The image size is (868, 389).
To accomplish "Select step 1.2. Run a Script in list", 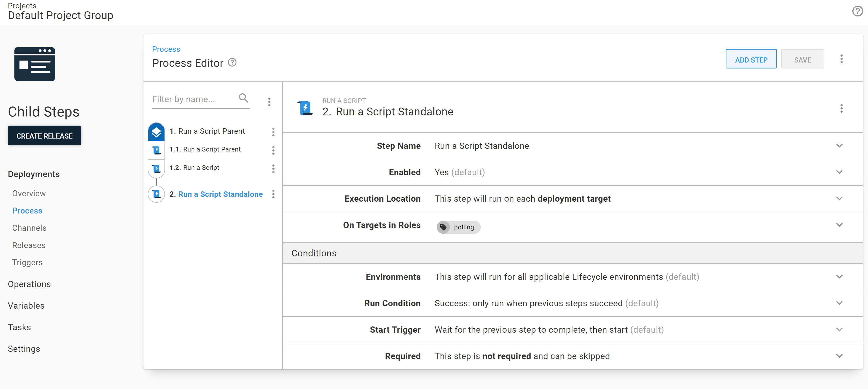I will coord(194,168).
